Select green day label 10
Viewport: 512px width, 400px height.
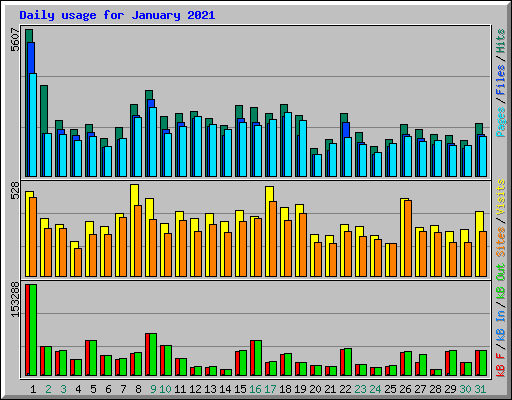click(165, 389)
